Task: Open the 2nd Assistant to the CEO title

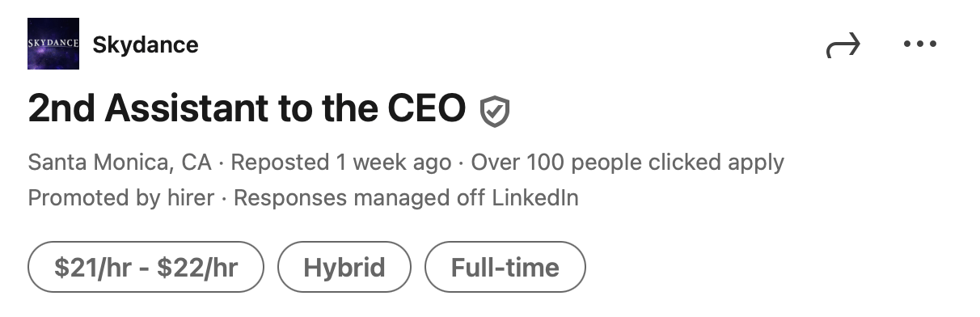Action: (x=247, y=108)
